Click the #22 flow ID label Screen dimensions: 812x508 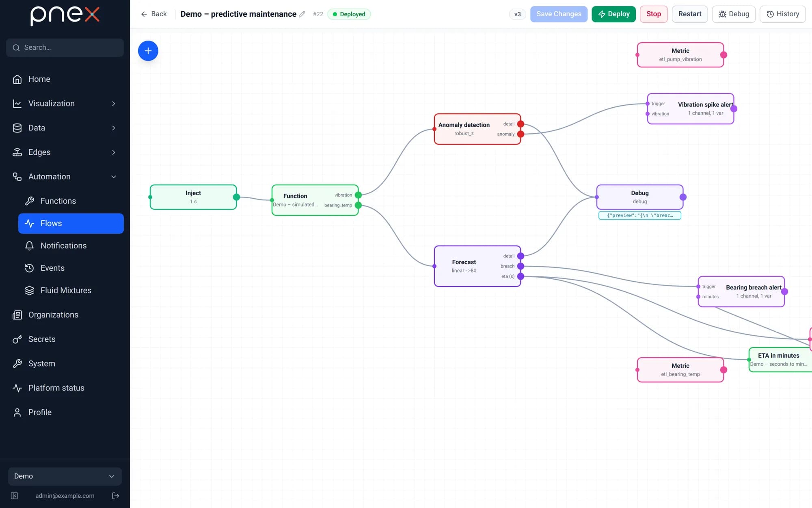click(x=318, y=14)
